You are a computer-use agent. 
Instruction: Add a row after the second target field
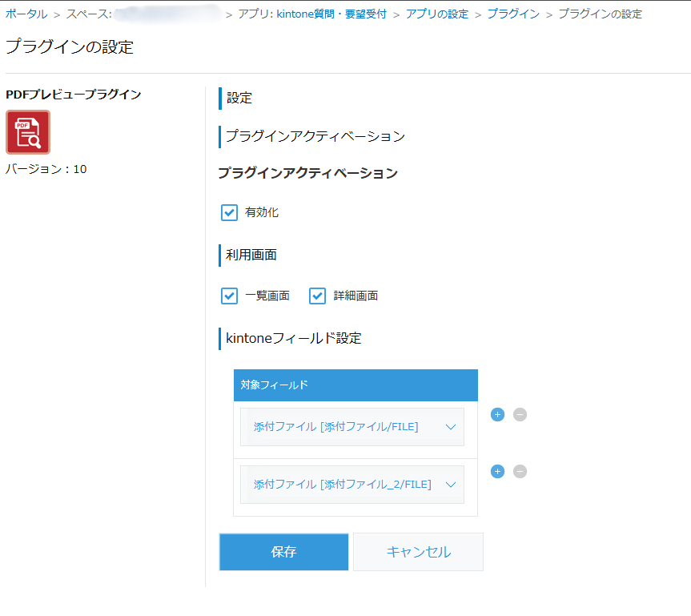tap(497, 471)
